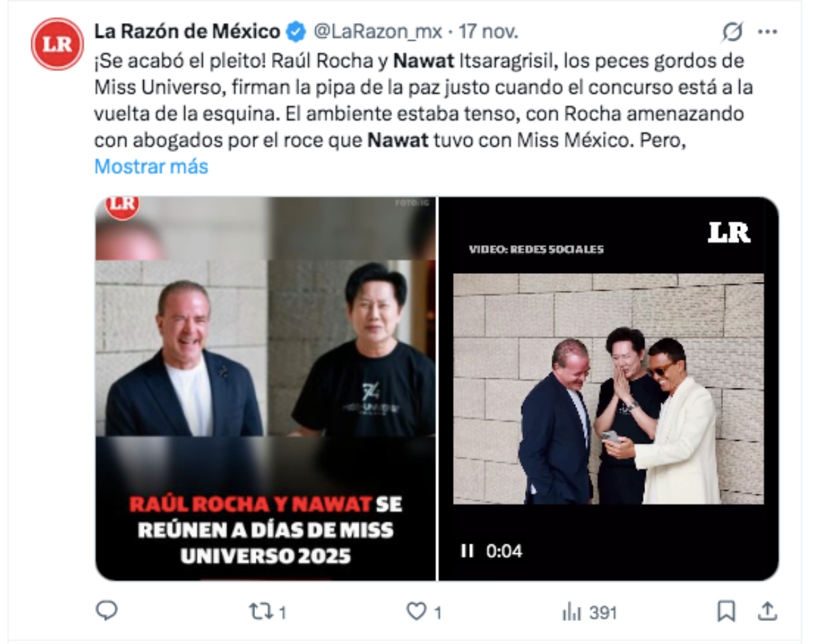
Task: Bookmark this post
Action: 726,612
